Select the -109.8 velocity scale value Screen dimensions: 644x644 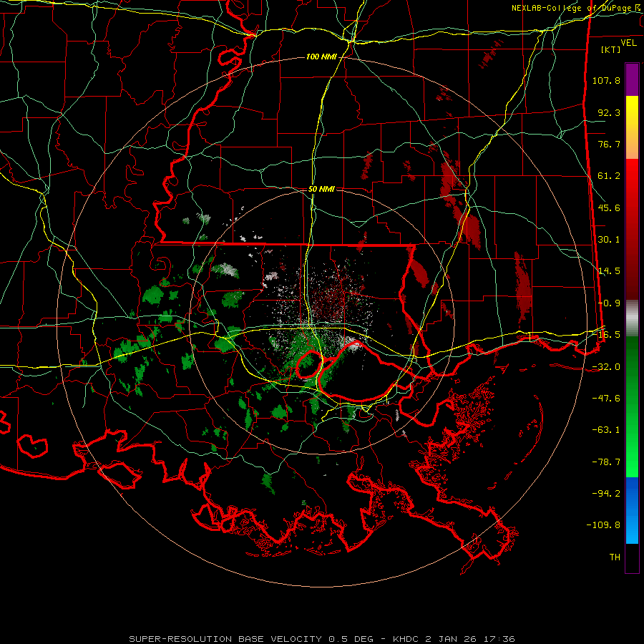tap(603, 525)
